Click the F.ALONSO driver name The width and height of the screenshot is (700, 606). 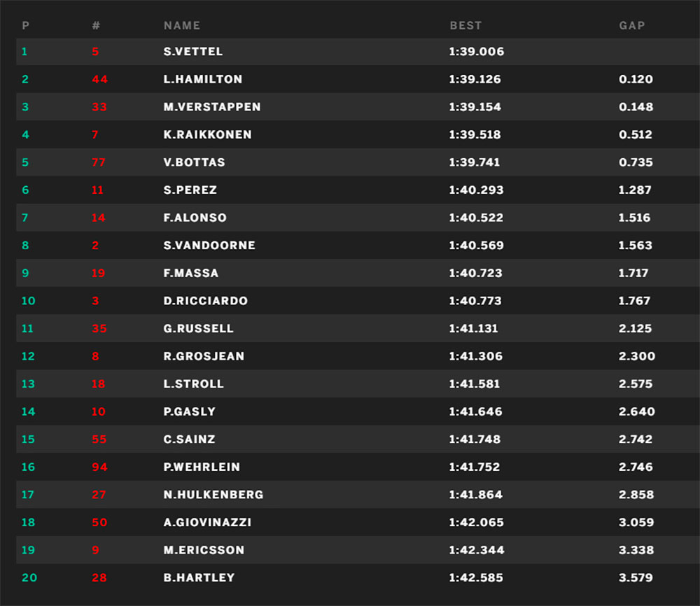tap(195, 218)
